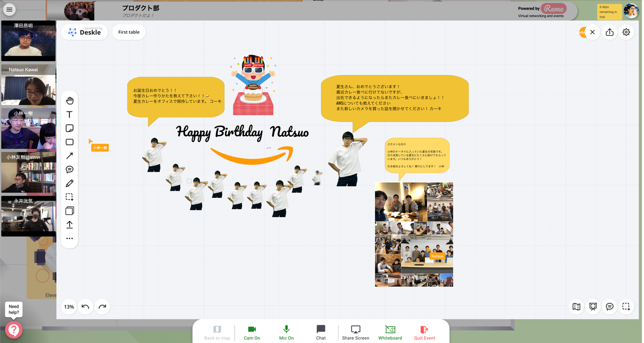Select the large posing person cutout
The image size is (644, 343).
pos(347,159)
